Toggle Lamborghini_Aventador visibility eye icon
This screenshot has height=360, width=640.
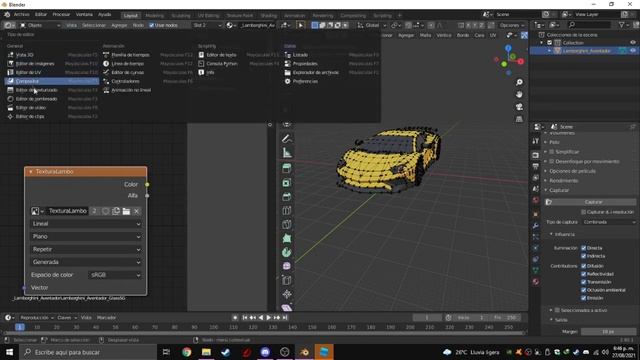pos(633,51)
